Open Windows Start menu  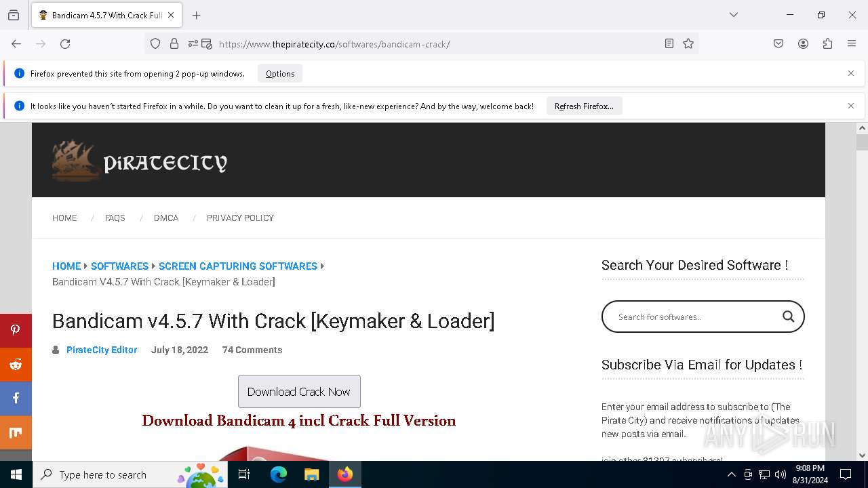click(16, 474)
